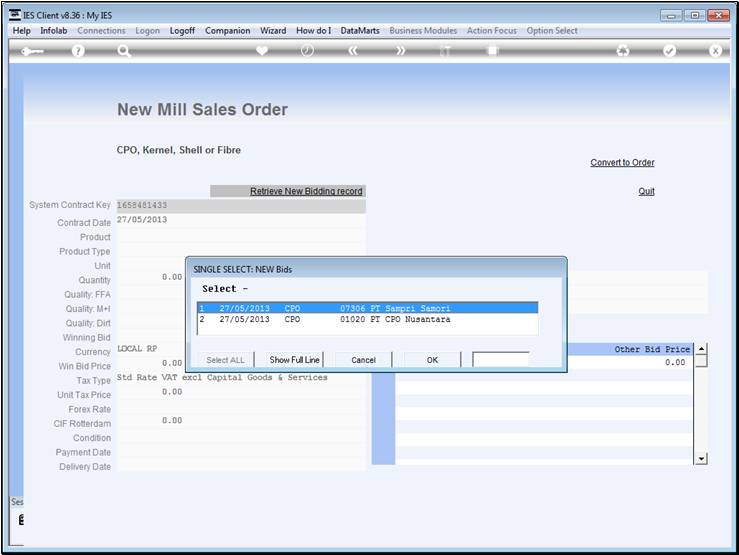Click the key icon in the toolbar
Screen dimensions: 739x555
(x=33, y=51)
